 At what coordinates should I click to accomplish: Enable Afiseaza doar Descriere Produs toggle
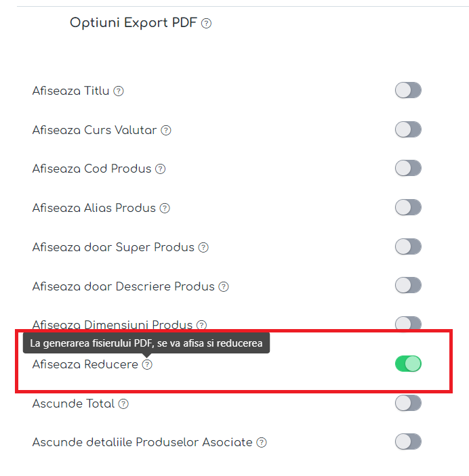pyautogui.click(x=408, y=285)
